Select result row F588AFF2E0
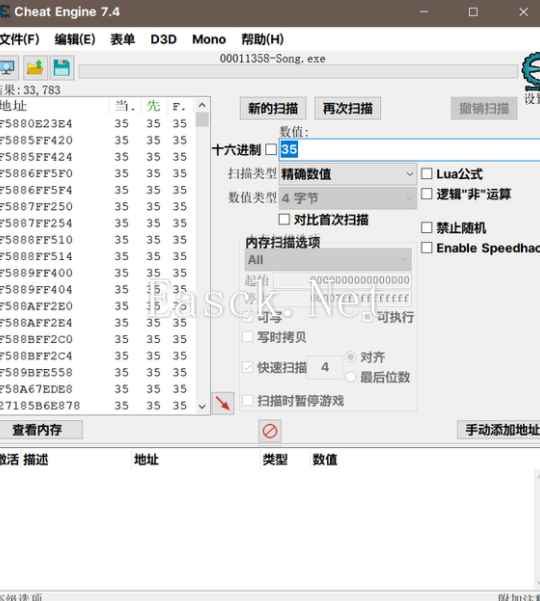The image size is (540, 601). 98,306
